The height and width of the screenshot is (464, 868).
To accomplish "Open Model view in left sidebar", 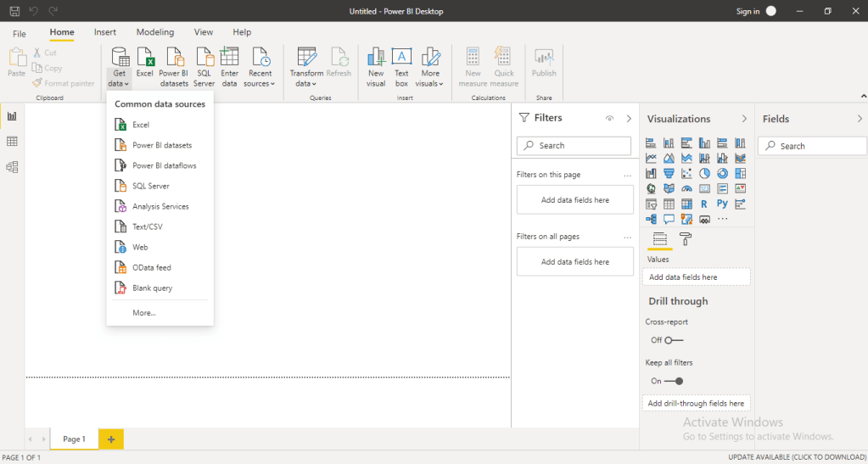I will click(12, 167).
